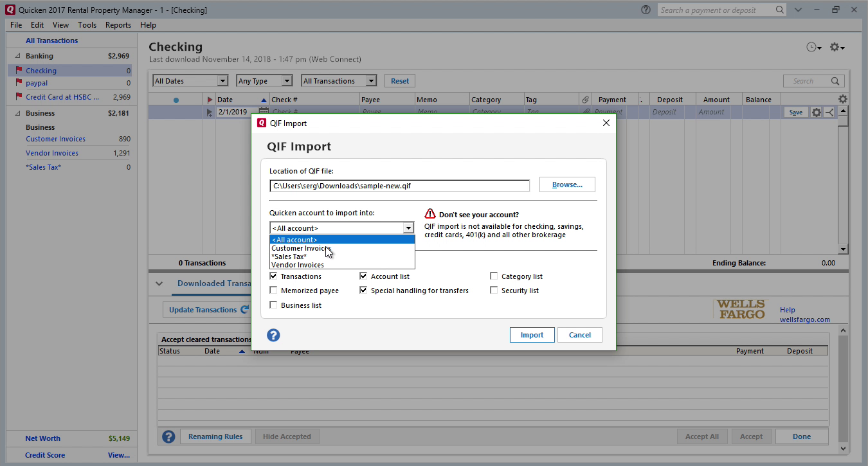The image size is (868, 466).
Task: Collapse the Banking section in sidebar
Action: point(17,56)
